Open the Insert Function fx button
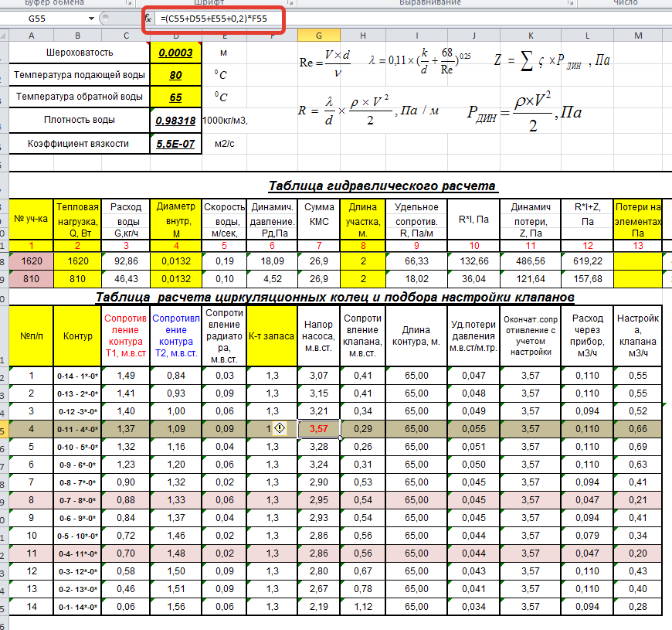Image resolution: width=672 pixels, height=630 pixels. (148, 18)
